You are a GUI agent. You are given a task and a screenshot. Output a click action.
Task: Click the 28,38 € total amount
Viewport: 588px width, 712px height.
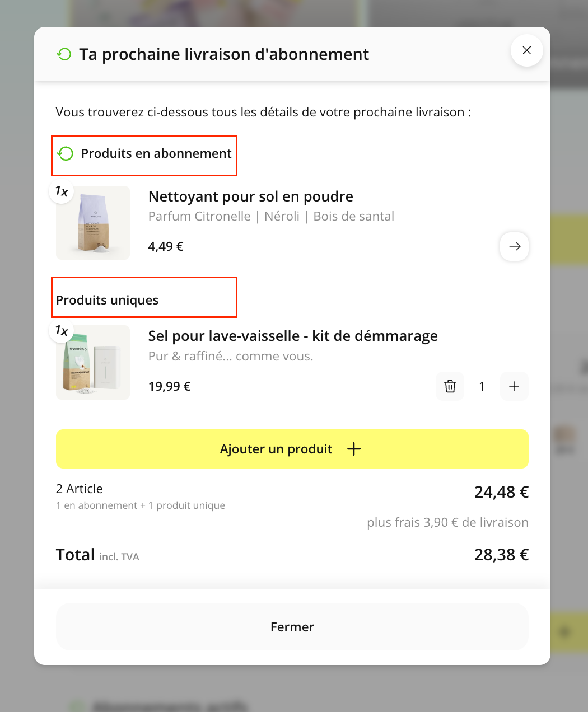click(501, 555)
